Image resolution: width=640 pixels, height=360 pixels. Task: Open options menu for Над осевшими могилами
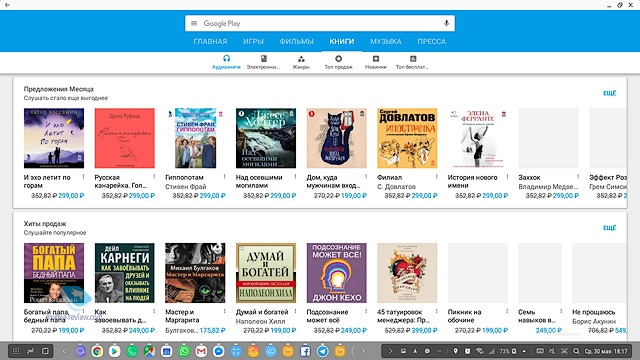tap(296, 177)
